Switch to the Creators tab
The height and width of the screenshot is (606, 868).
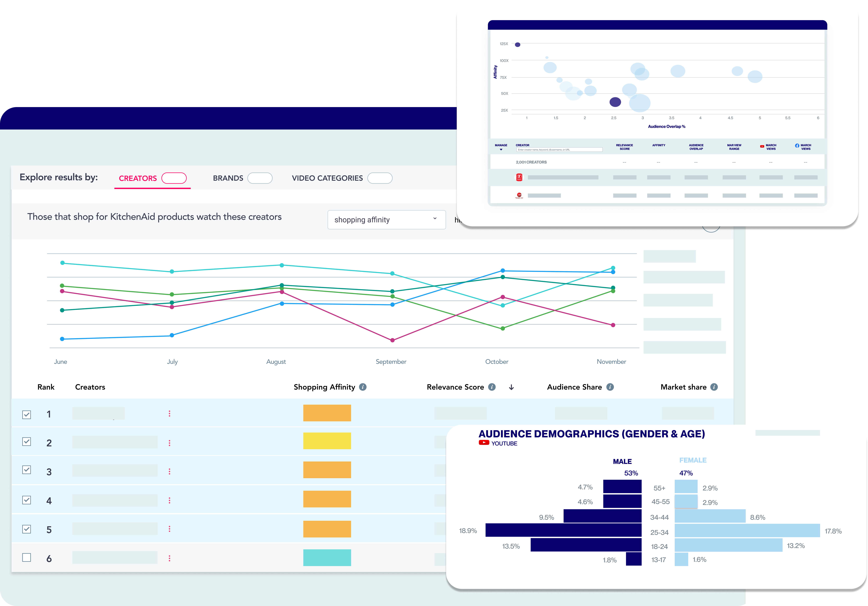[138, 178]
